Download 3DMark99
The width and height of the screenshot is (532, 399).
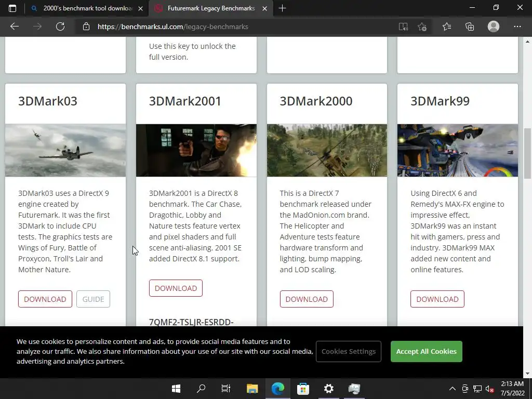(437, 299)
